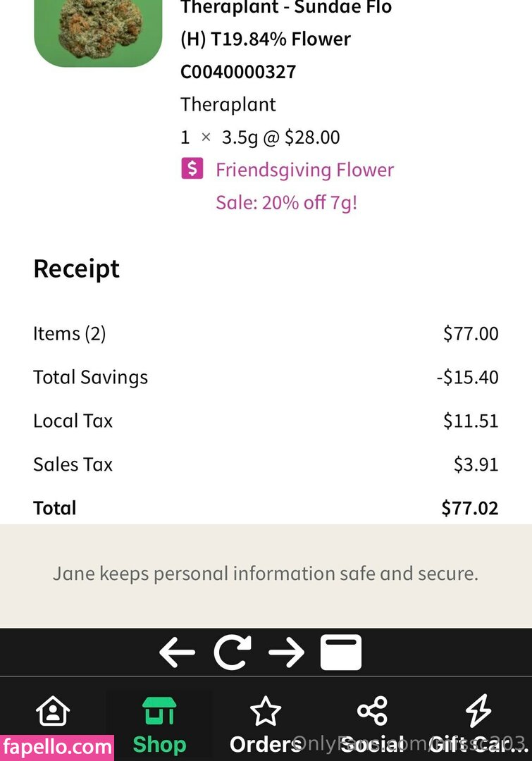View the cannabis flower product thumbnail
This screenshot has height=761, width=532.
[98, 32]
